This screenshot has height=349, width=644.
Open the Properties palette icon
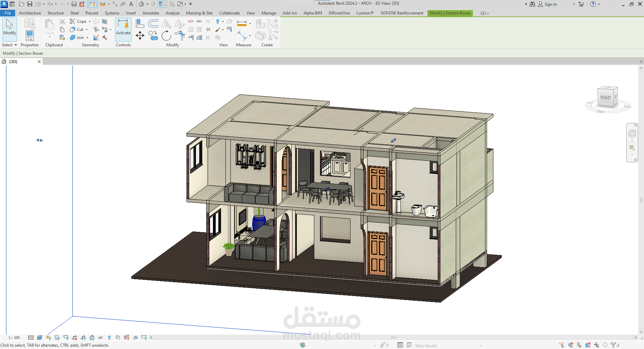30,36
